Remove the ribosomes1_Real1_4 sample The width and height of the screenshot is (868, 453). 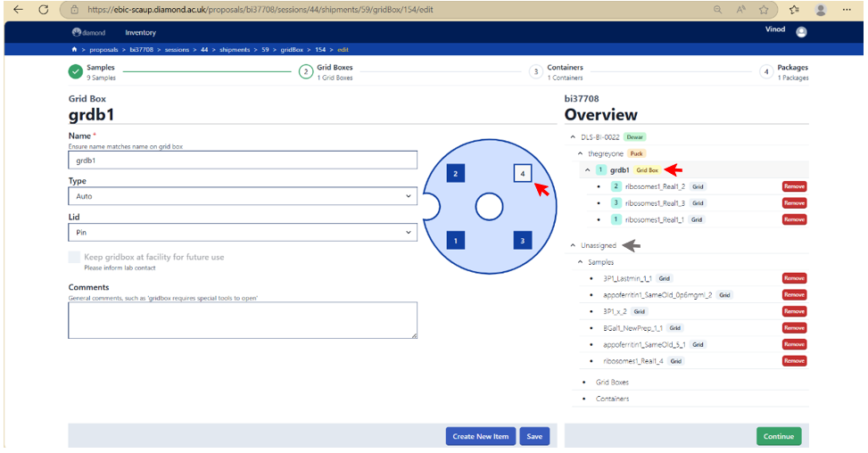click(x=794, y=361)
